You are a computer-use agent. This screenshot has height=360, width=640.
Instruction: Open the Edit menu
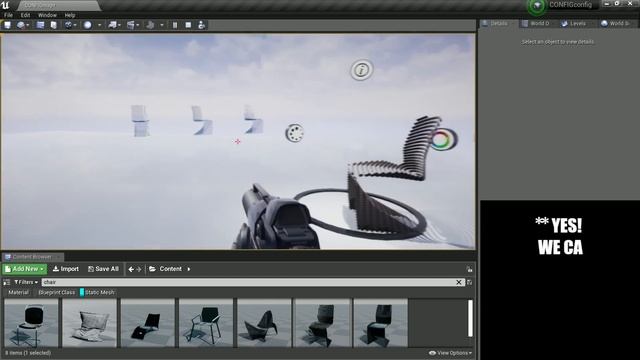point(25,15)
